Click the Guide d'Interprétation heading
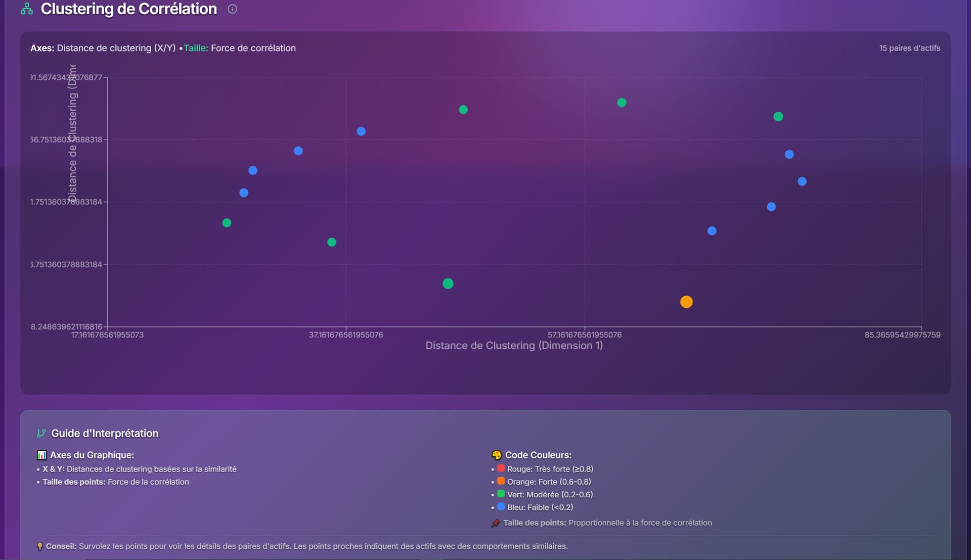 (x=105, y=434)
